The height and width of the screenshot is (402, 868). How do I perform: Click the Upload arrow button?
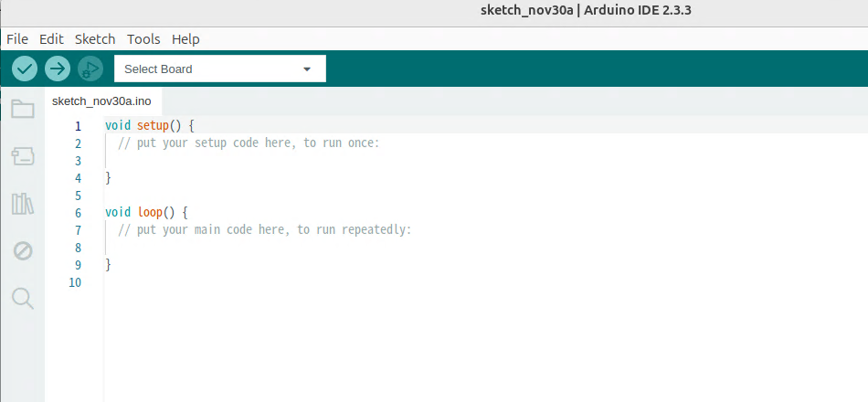[x=58, y=69]
